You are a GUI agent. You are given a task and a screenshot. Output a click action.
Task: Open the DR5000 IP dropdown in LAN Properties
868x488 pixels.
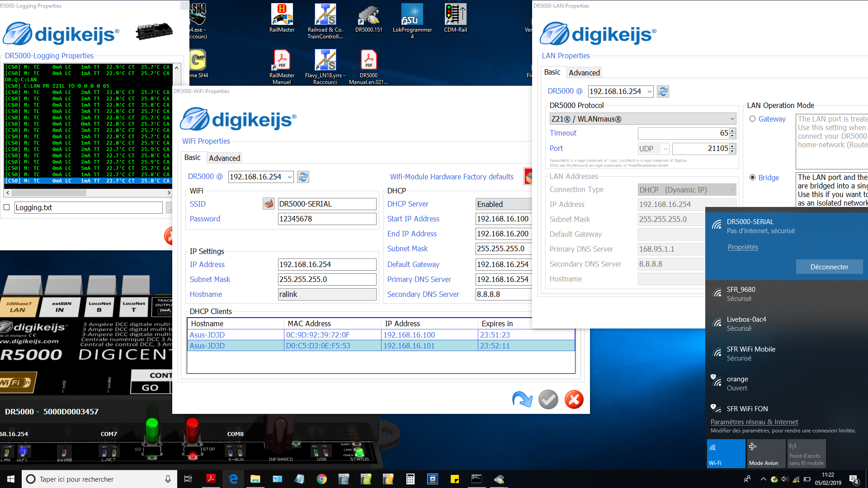pos(649,91)
